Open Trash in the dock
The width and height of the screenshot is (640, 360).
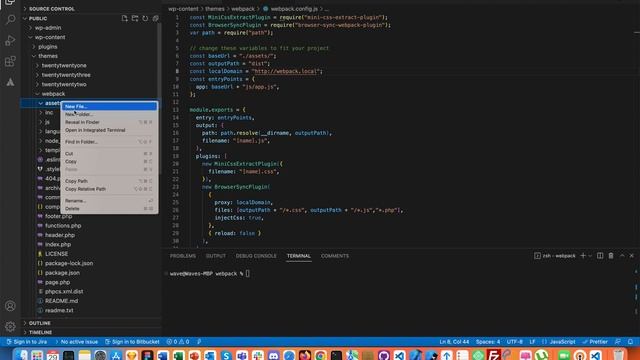618,355
